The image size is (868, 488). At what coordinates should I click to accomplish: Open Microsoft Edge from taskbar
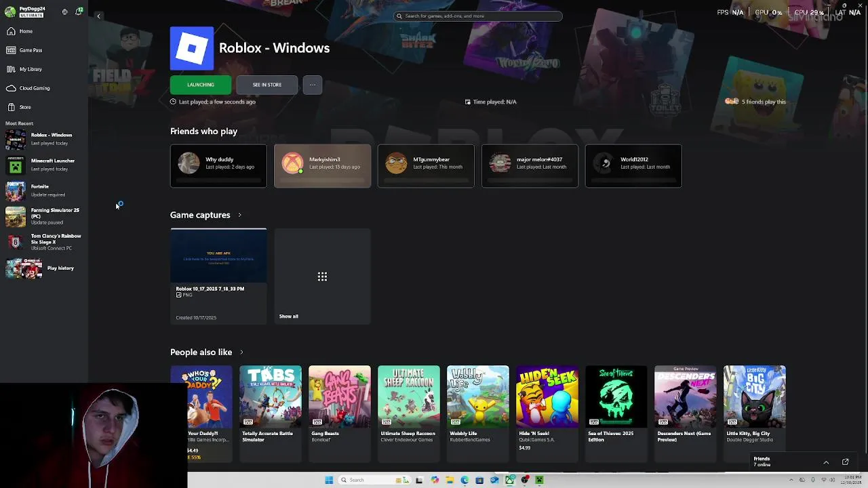(x=465, y=480)
